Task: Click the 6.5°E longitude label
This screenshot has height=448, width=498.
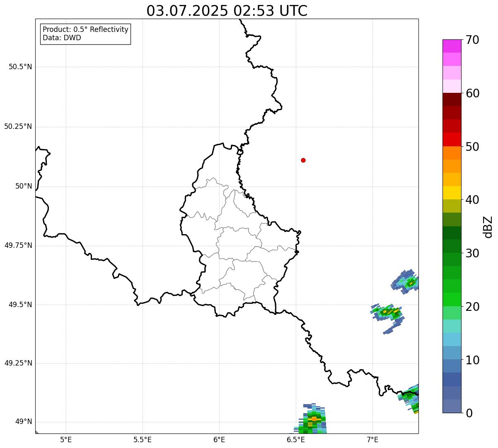Action: pyautogui.click(x=296, y=439)
